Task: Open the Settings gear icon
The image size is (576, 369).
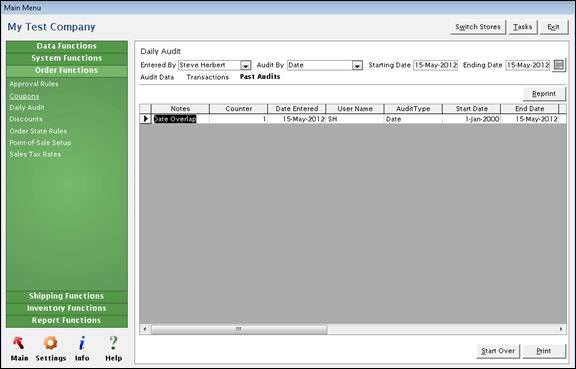Action: (51, 343)
